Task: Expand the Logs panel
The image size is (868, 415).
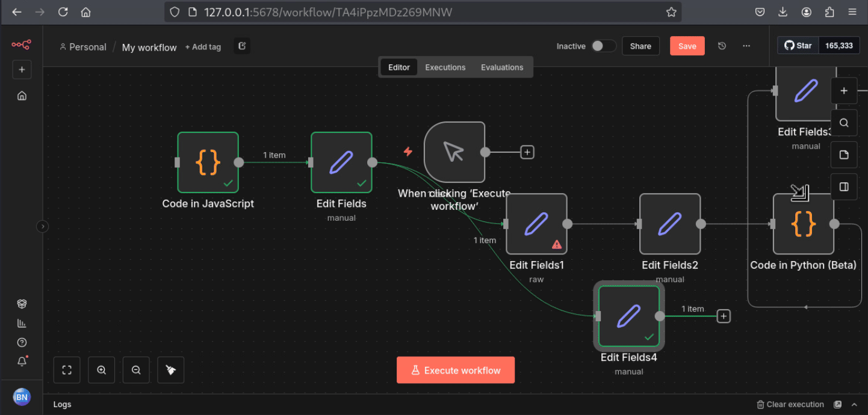Action: (854, 404)
